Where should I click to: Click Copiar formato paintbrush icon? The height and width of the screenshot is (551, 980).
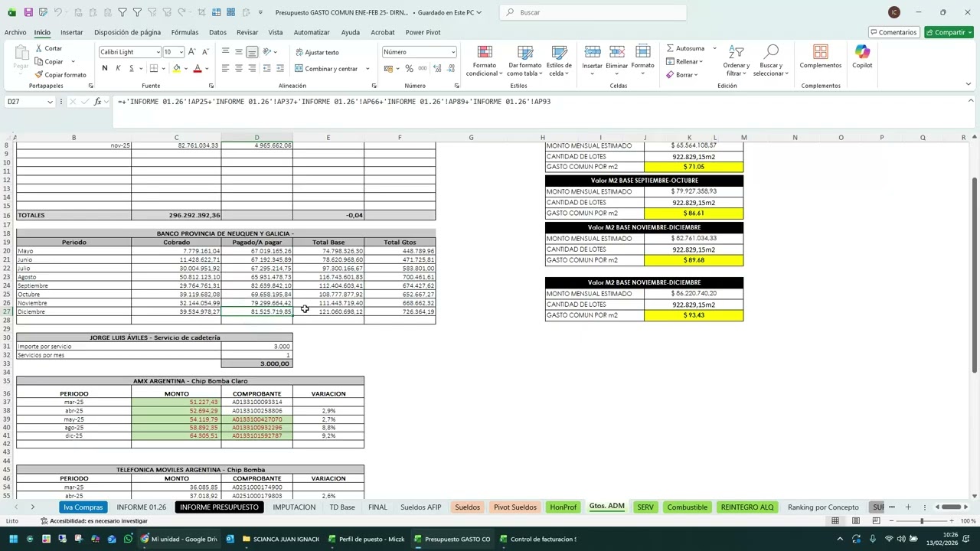click(x=38, y=74)
